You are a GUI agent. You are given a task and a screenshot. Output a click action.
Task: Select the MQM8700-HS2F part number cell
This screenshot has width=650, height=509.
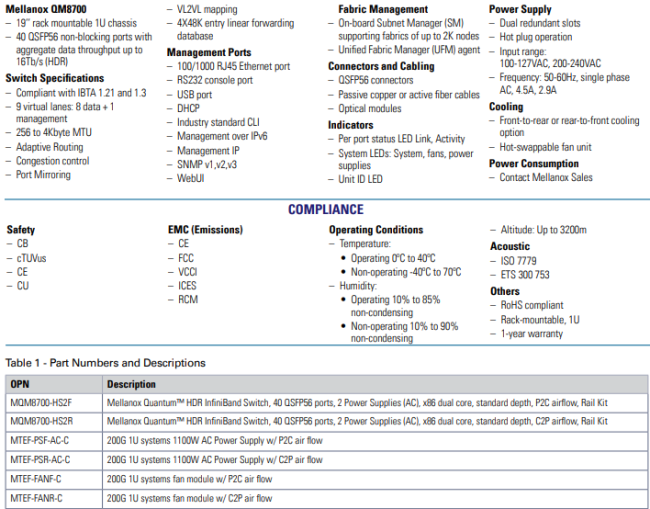(41, 403)
